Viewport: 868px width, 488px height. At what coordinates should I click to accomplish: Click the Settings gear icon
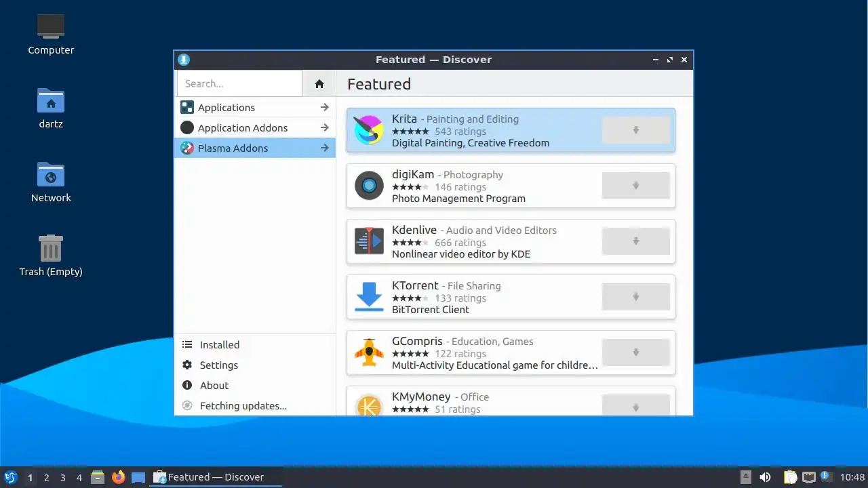[x=187, y=365]
